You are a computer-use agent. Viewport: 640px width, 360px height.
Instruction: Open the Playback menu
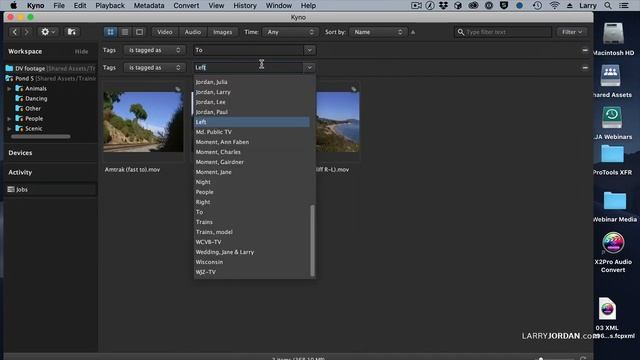(x=110, y=6)
